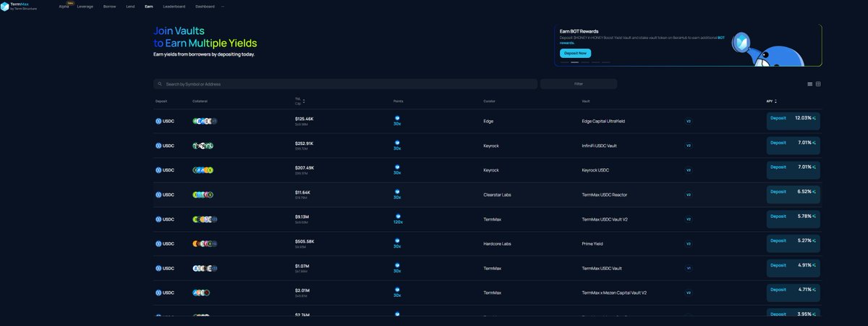Click the Edge Capital UltraYield vault name

pos(603,121)
